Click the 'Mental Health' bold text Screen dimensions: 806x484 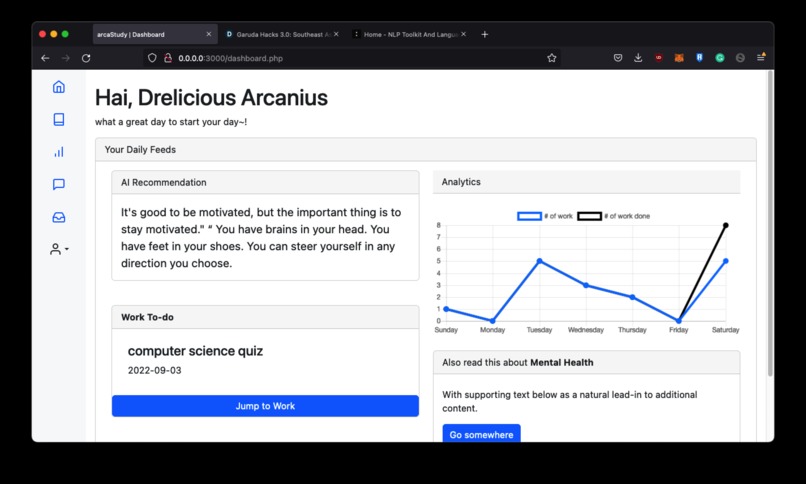(561, 362)
